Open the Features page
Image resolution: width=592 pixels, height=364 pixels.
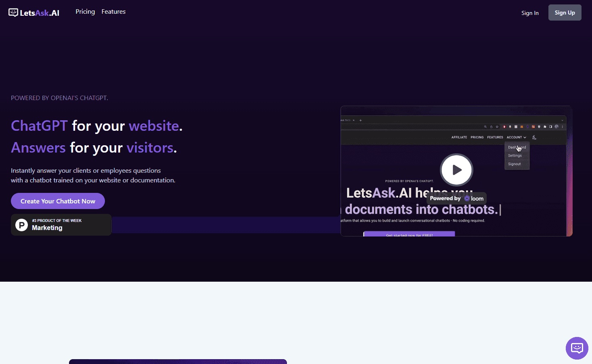[113, 12]
